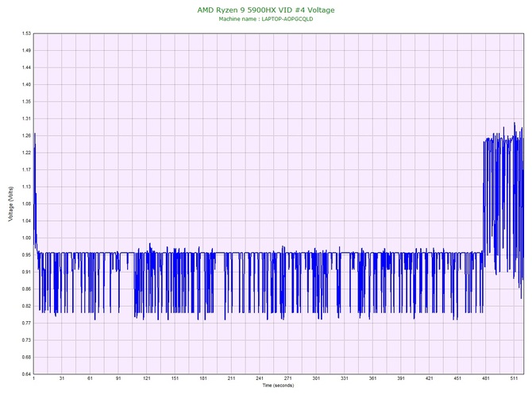Select the 1.04 voltage axis value
This screenshot has height=399, width=532.
coord(26,221)
